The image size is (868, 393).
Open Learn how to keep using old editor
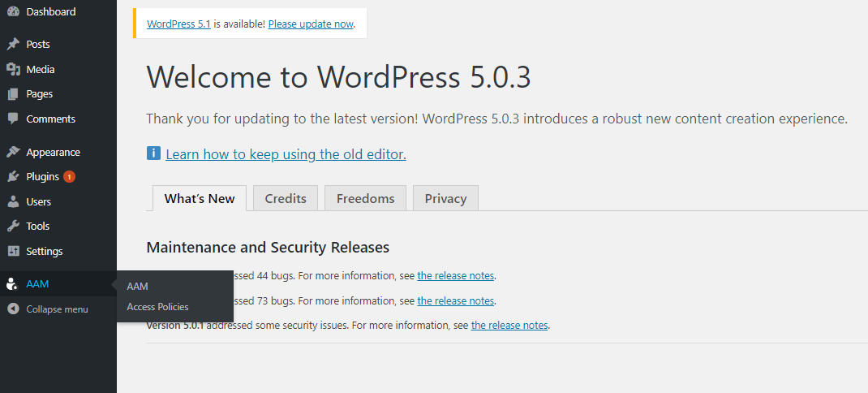(286, 154)
